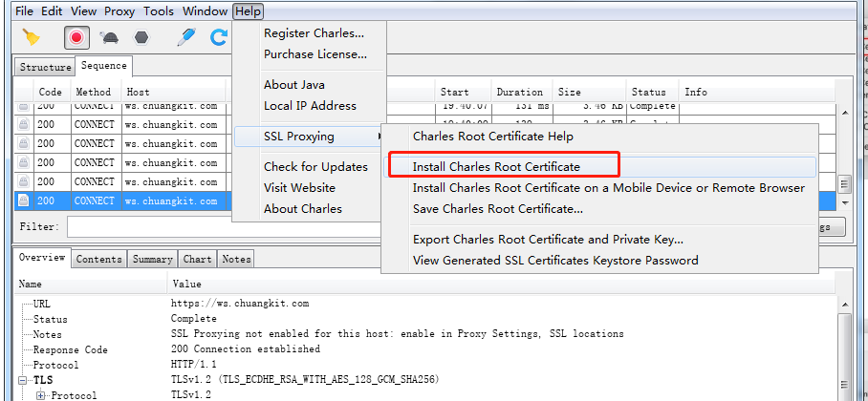Open the Chart tab

click(x=197, y=259)
